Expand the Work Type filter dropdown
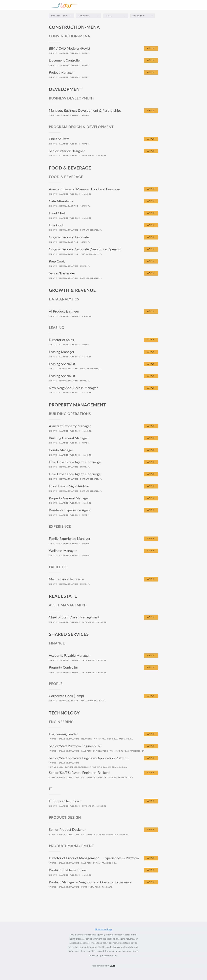The image size is (207, 980). [142, 16]
